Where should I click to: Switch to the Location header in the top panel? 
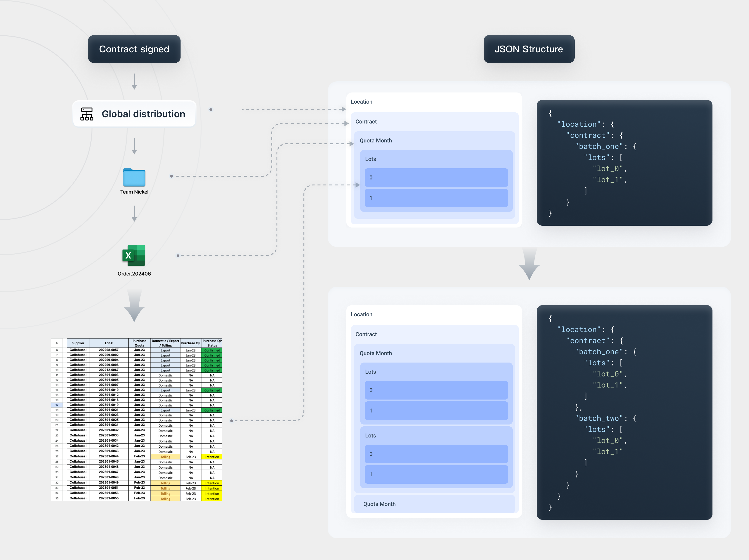[x=362, y=102]
